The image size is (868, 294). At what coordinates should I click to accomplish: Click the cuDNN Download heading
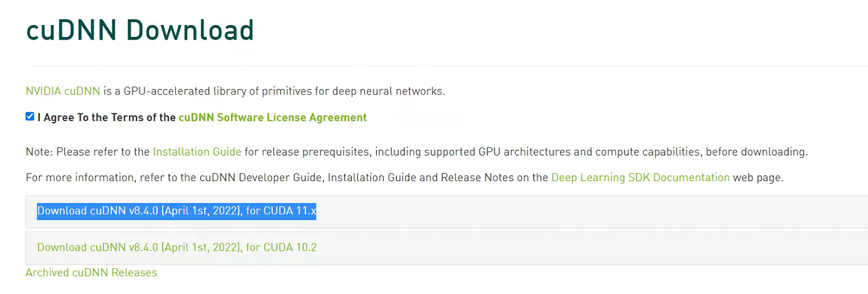(x=140, y=30)
